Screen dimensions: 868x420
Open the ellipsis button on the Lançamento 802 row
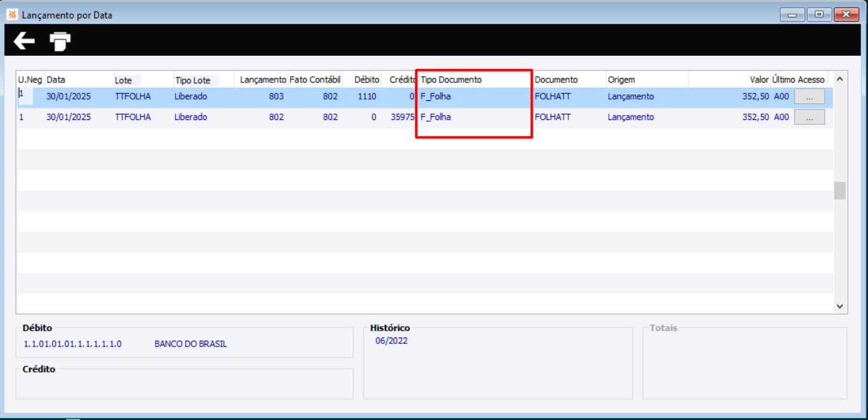(810, 117)
